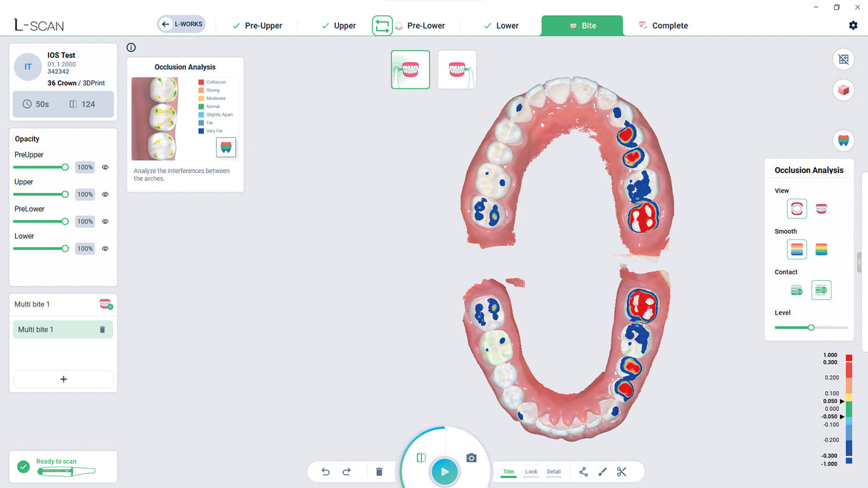Screen dimensions: 868x488
Task: Select the occlusion colored tooth icon in Occlusion Analysis
Action: [226, 146]
